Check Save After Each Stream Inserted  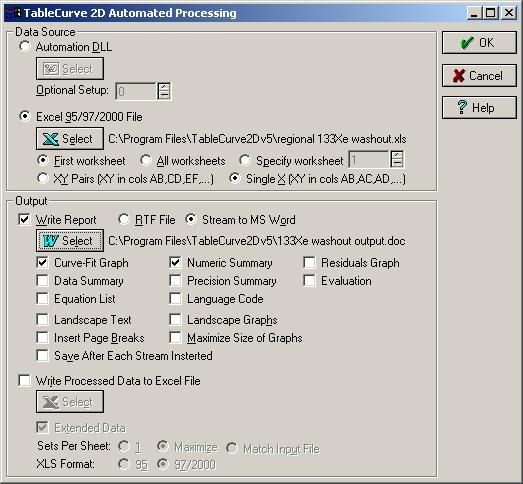pos(42,356)
